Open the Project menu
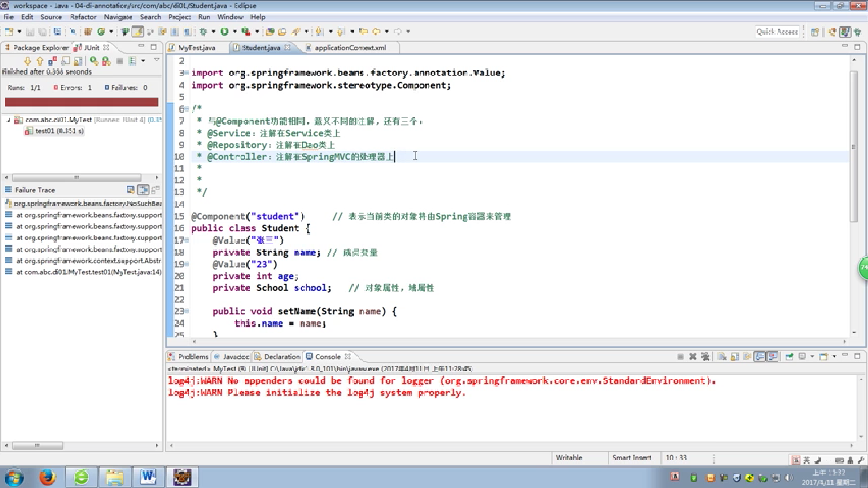 (179, 17)
